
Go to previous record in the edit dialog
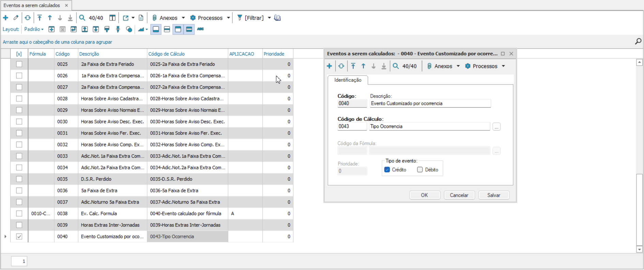363,66
